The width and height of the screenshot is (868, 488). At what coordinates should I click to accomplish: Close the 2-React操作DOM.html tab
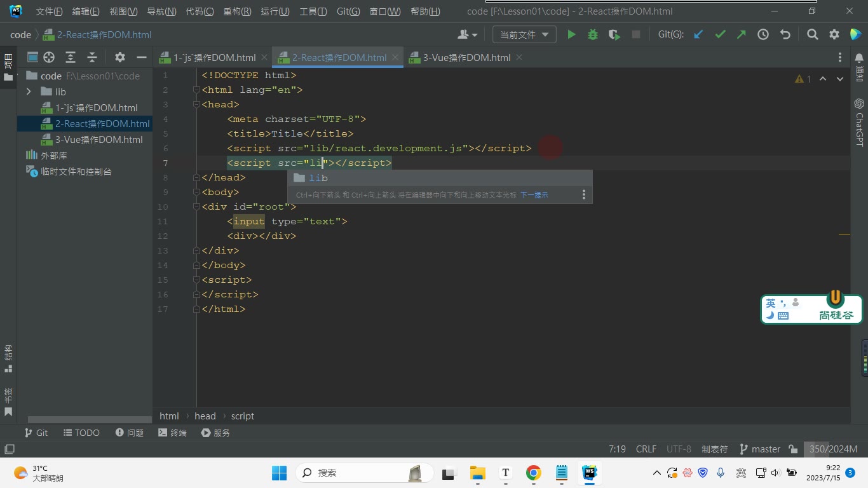pos(395,57)
